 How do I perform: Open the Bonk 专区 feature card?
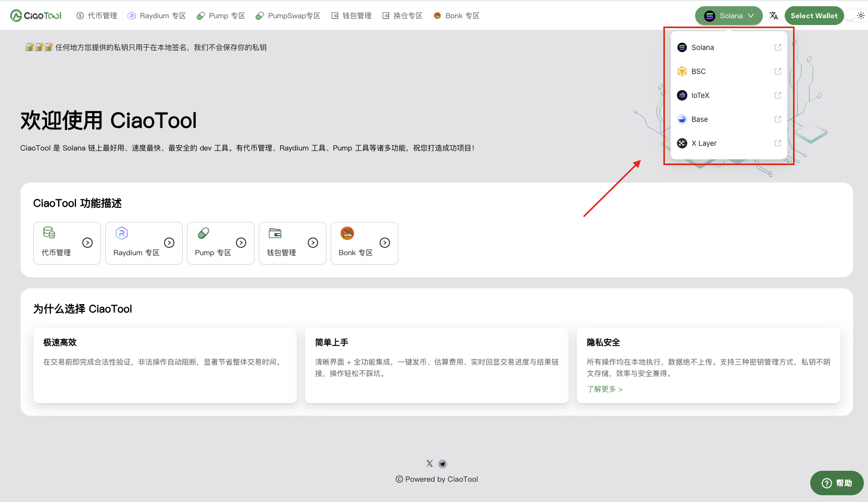click(364, 243)
